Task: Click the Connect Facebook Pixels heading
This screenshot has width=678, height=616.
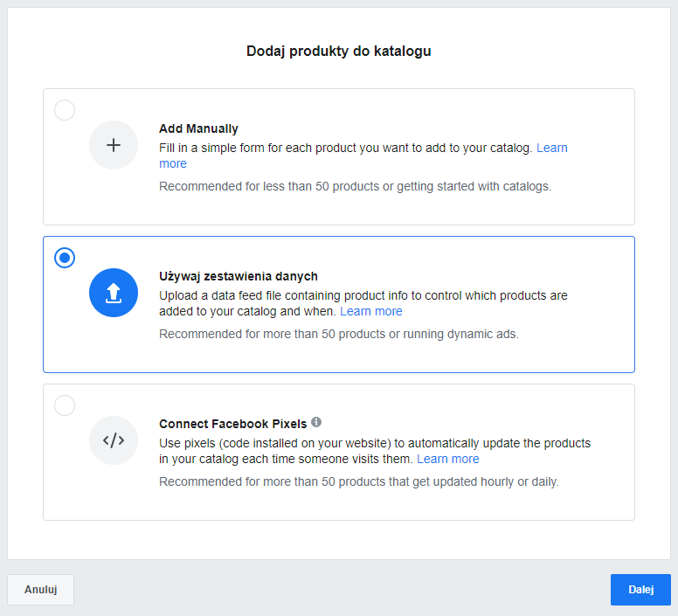Action: coord(232,424)
